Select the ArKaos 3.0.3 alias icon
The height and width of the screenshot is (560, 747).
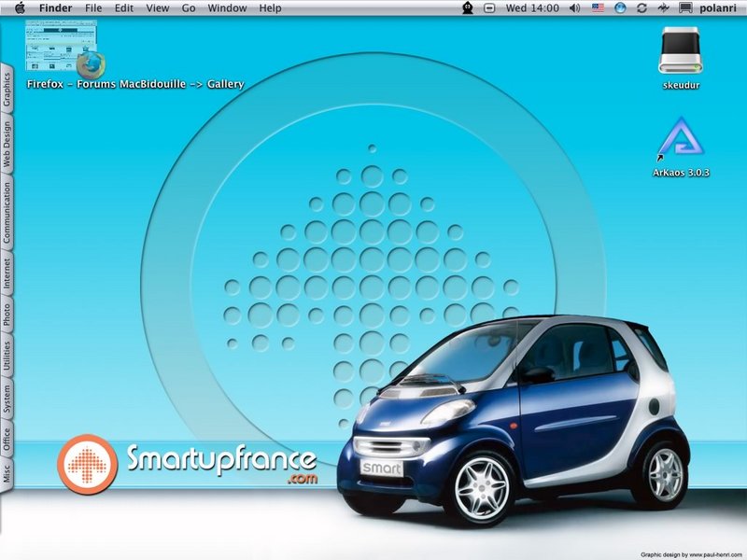(681, 139)
